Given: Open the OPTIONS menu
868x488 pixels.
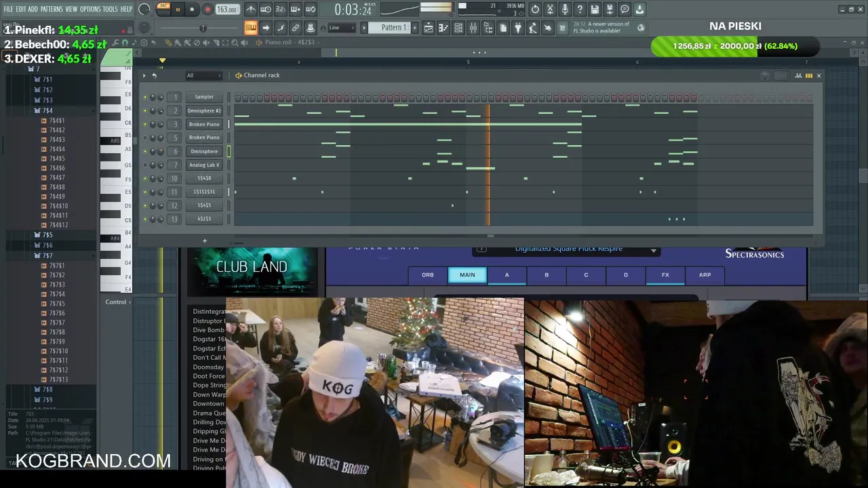Looking at the screenshot, I should click(x=90, y=9).
